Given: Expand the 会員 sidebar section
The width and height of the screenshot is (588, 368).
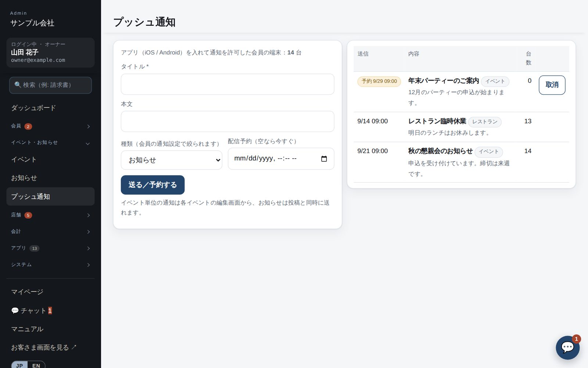Looking at the screenshot, I should 50,126.
